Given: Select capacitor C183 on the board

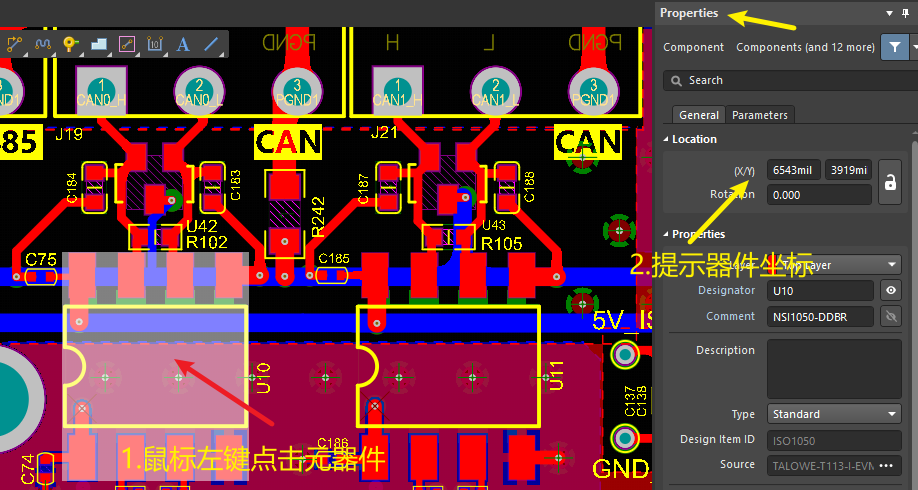Looking at the screenshot, I should (x=213, y=188).
